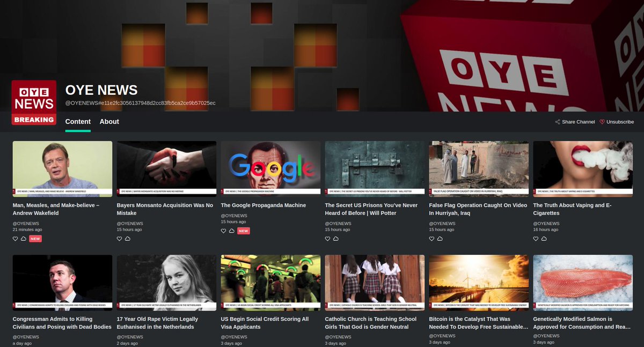Open the About tab
The width and height of the screenshot is (644, 347).
(x=109, y=122)
